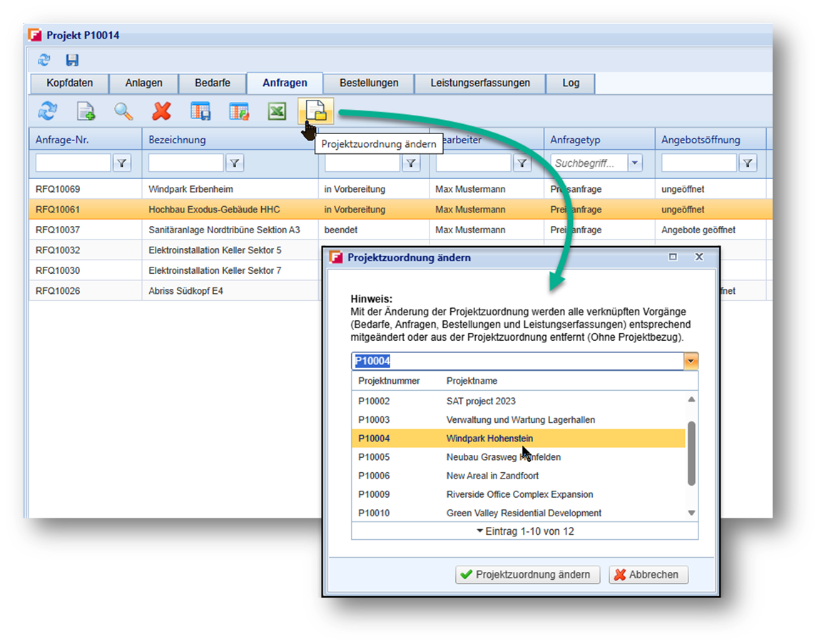Click the Bearbeiter column filter icon
This screenshot has width=819, height=644.
tap(522, 163)
